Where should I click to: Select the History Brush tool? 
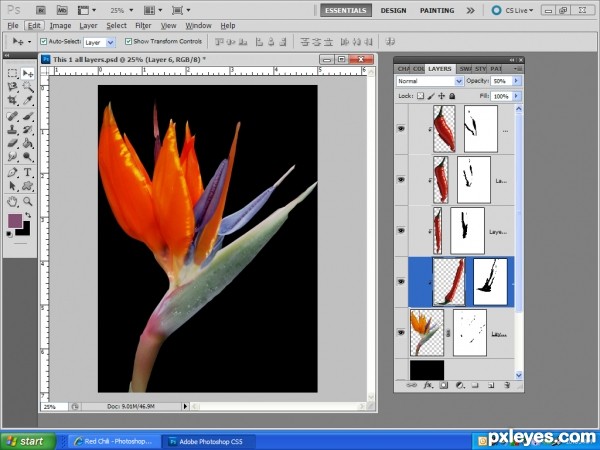(27, 130)
